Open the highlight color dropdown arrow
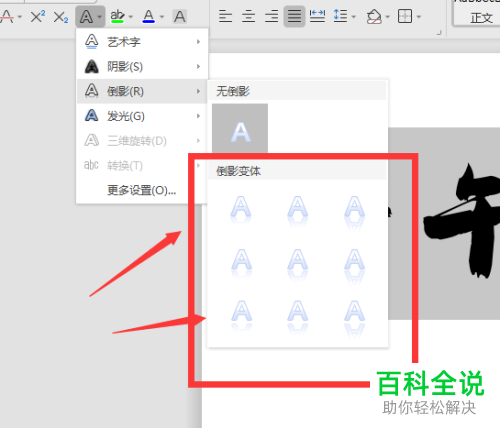The height and width of the screenshot is (428, 500). (131, 17)
